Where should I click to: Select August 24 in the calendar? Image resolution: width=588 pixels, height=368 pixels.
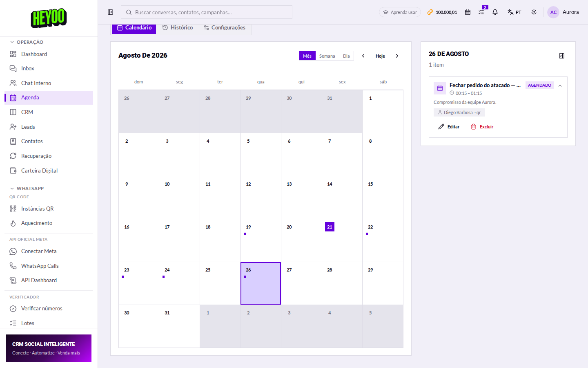point(180,283)
